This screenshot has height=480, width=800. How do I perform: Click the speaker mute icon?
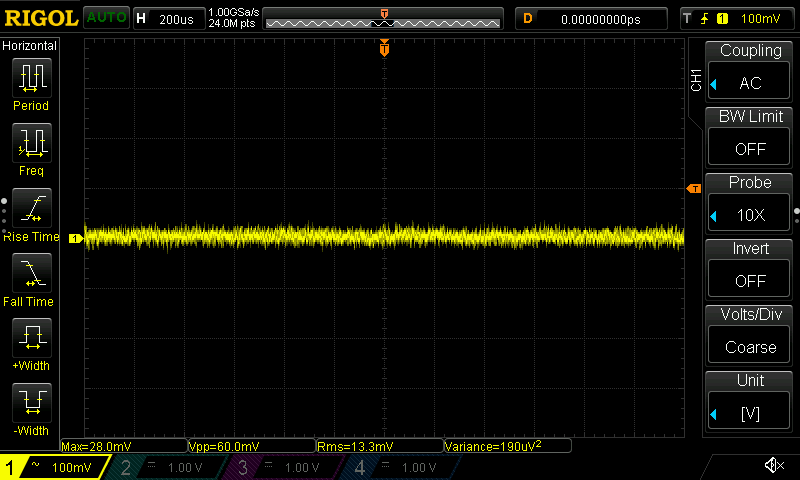tap(773, 465)
